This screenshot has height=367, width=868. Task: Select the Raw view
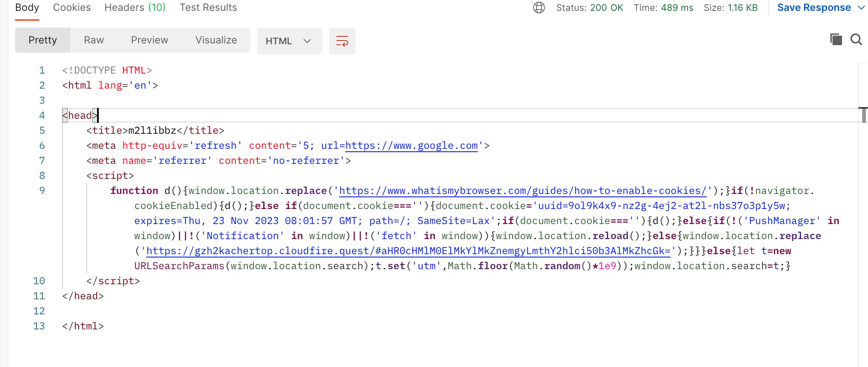coord(94,40)
